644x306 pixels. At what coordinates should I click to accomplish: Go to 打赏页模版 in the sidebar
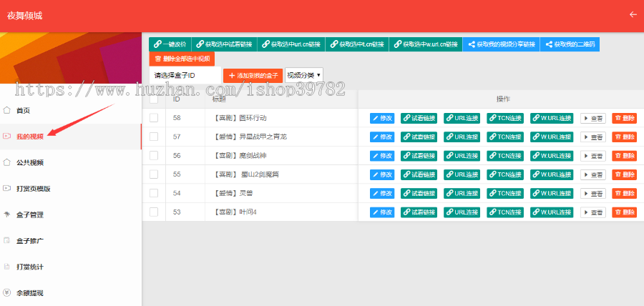point(33,189)
